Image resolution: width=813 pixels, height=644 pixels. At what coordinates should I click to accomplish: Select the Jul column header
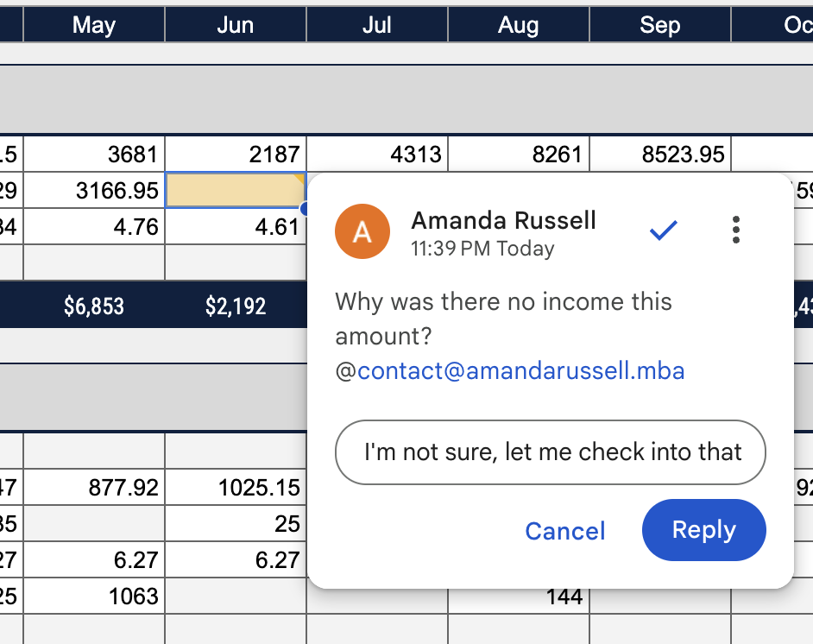click(x=377, y=25)
